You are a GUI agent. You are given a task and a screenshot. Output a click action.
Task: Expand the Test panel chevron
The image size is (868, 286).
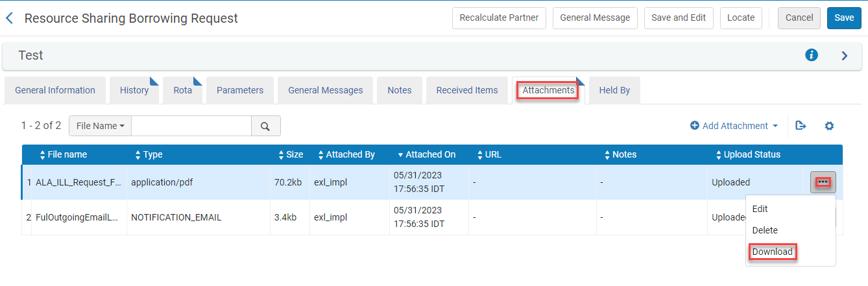845,56
